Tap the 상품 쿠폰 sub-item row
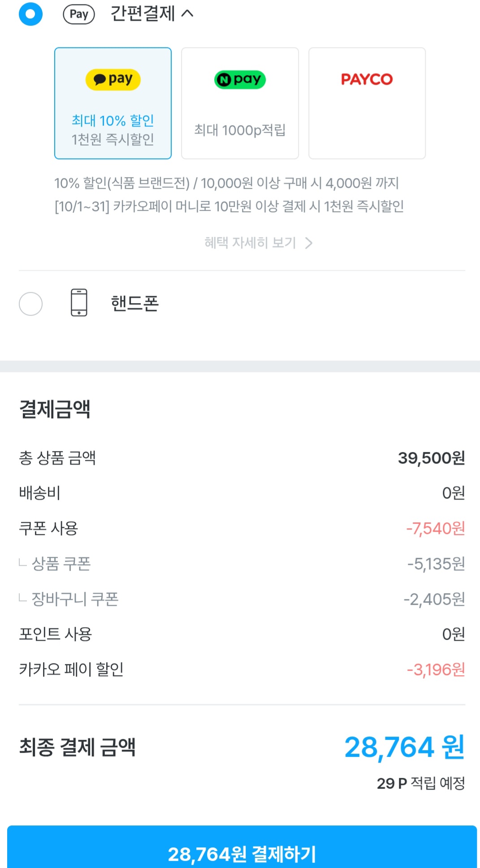Image resolution: width=480 pixels, height=868 pixels. [242, 564]
